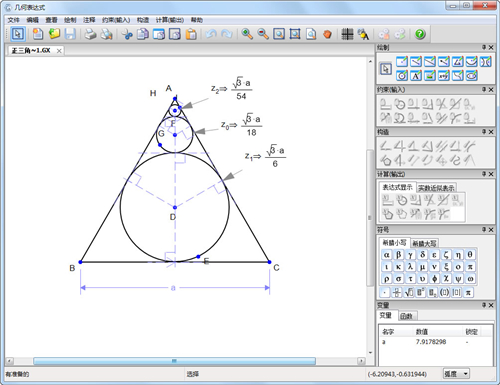The height and width of the screenshot is (385, 500).
Task: Click the horizontal scrollbar thumb
Action: coord(174,361)
